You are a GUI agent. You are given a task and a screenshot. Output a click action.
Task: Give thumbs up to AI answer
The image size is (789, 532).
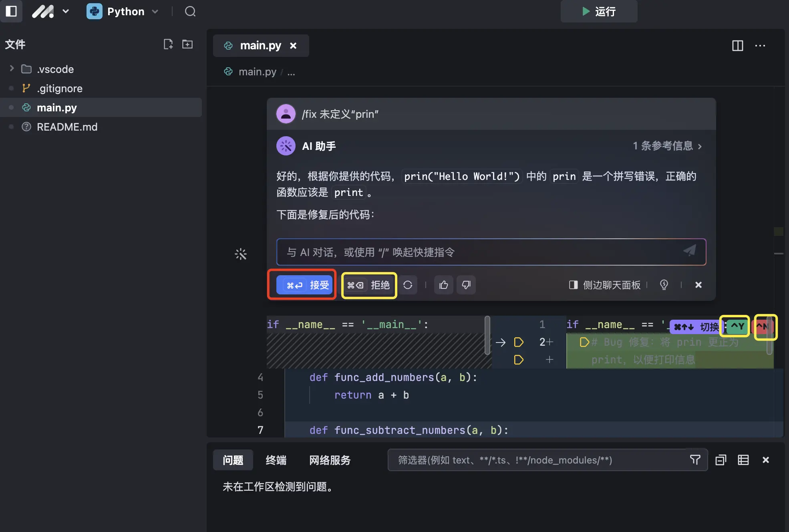pyautogui.click(x=443, y=285)
